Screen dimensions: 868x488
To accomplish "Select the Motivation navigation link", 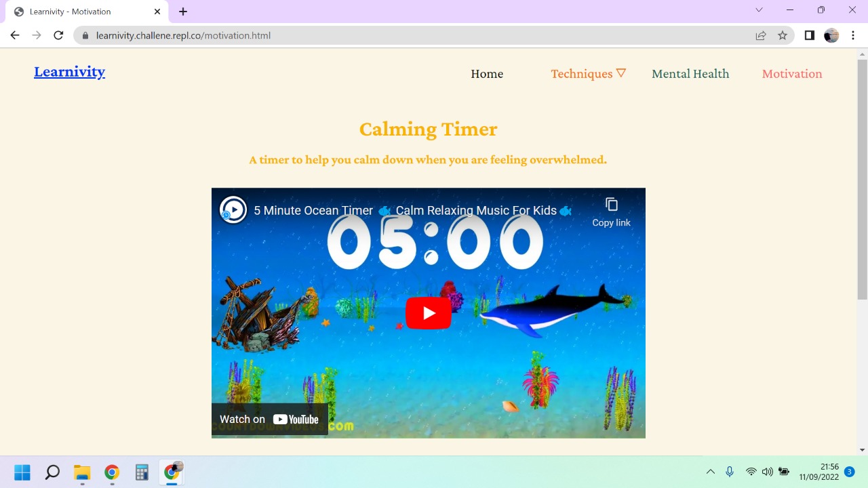I will [792, 74].
